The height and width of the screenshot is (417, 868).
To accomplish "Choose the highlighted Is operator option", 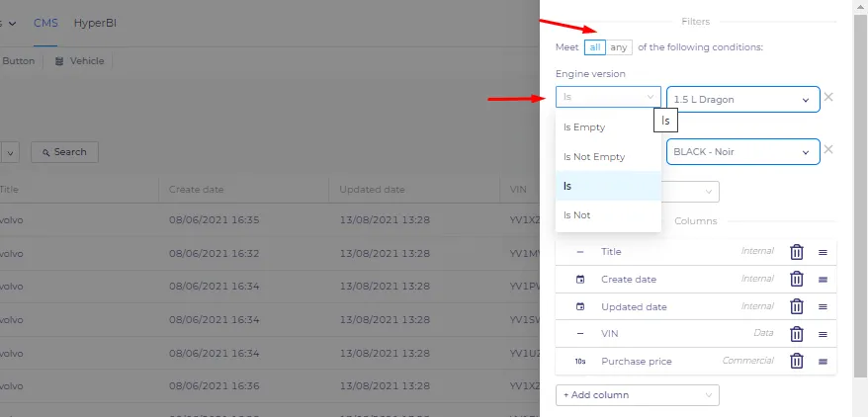I will pyautogui.click(x=608, y=186).
